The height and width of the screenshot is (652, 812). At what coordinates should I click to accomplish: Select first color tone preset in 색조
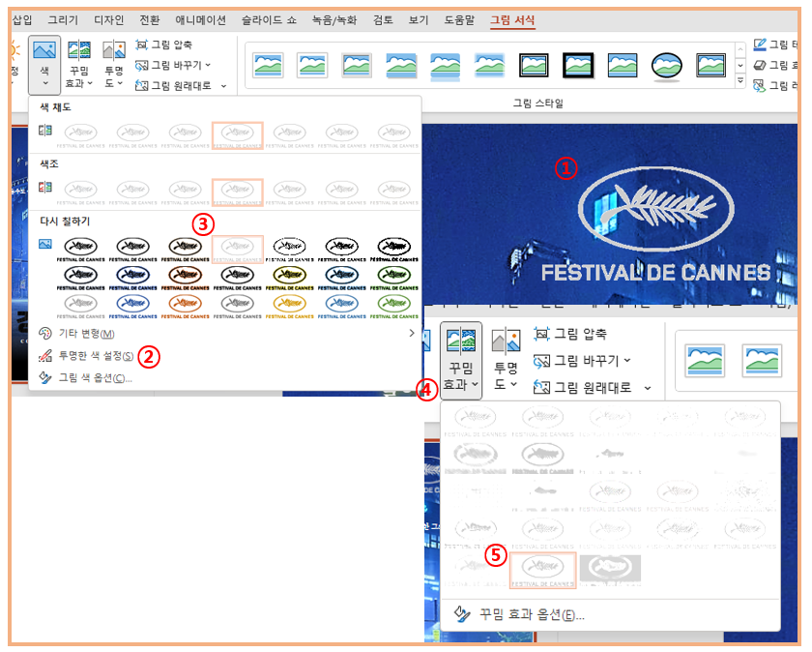[81, 193]
